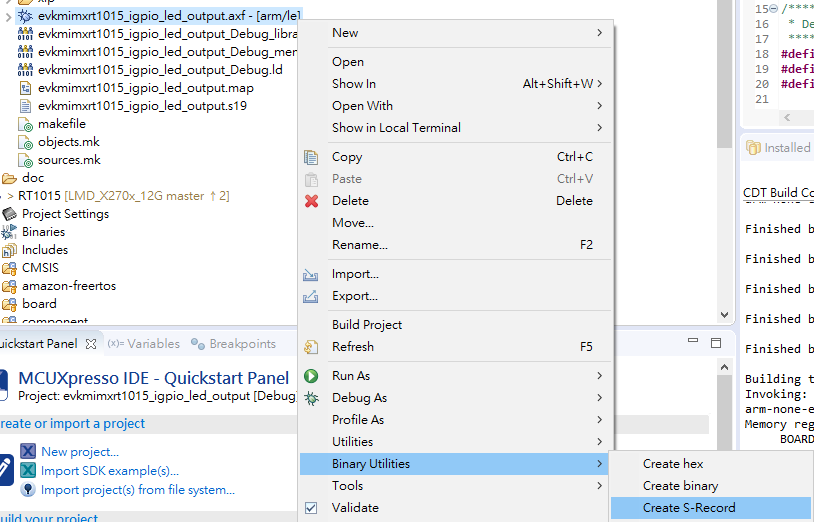Click the red Delete icon
The height and width of the screenshot is (522, 814).
[x=311, y=201]
